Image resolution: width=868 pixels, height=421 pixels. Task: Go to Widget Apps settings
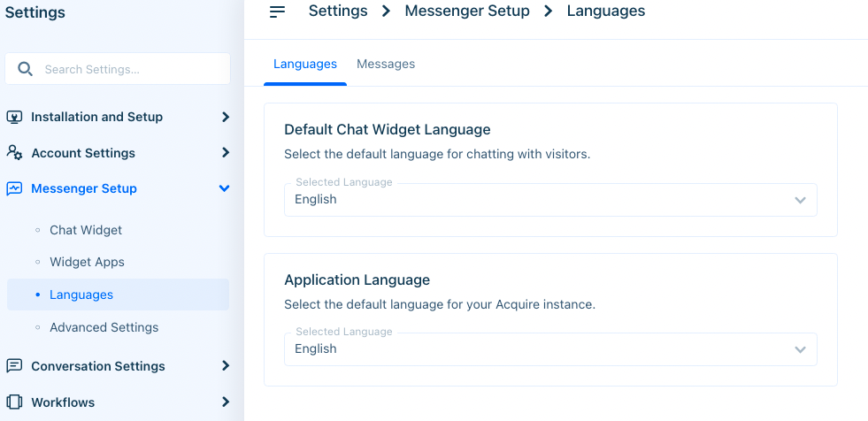[87, 262]
